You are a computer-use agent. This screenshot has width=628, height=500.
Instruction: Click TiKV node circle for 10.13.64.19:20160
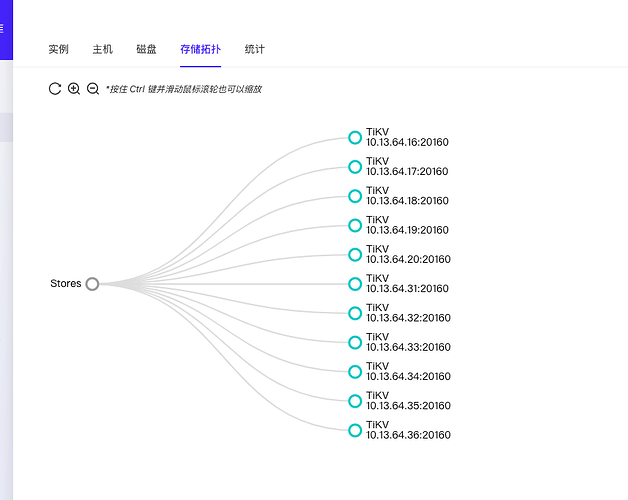[355, 225]
